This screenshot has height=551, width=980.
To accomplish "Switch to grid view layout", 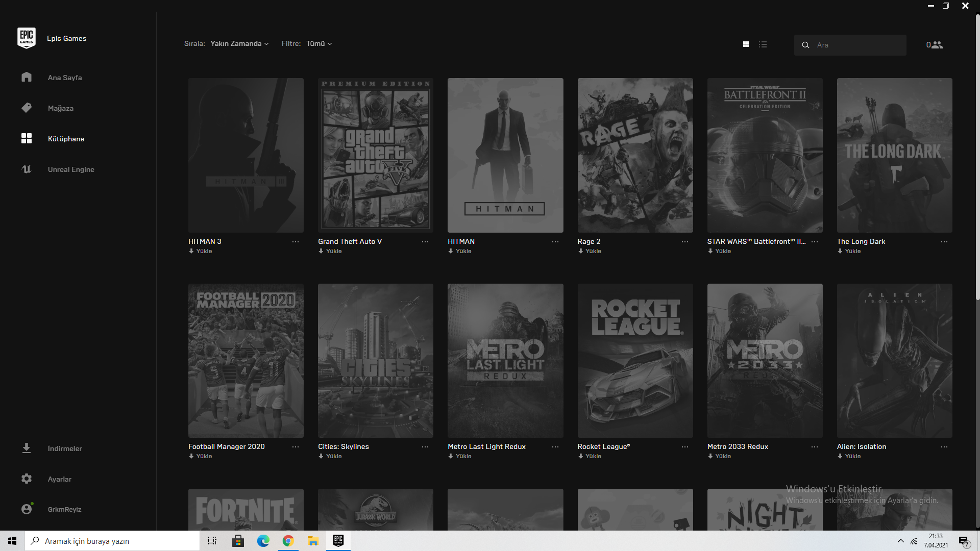I will click(746, 44).
